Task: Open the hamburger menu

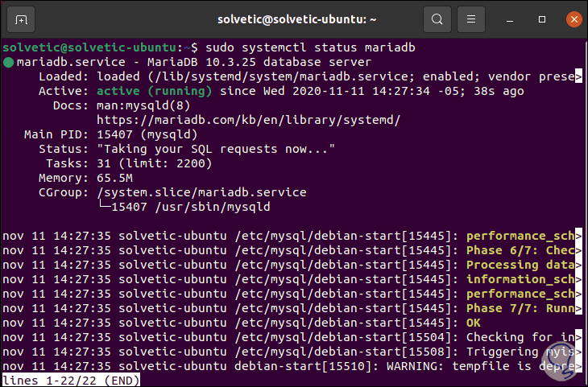Action: [x=473, y=19]
